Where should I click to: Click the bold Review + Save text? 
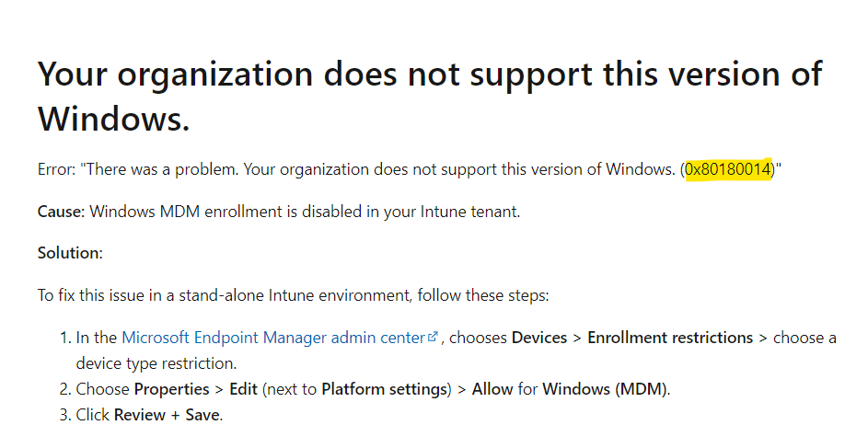(168, 415)
